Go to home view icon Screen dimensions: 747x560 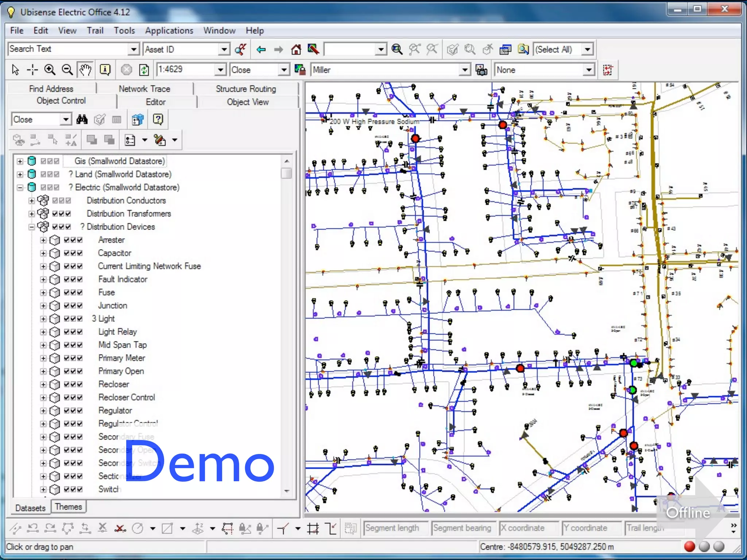point(296,49)
